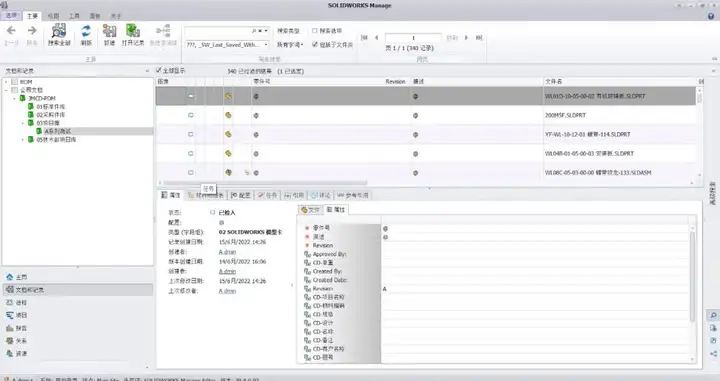720x381 pixels.
Task: Open the All Fields dropdown
Action: (290, 45)
